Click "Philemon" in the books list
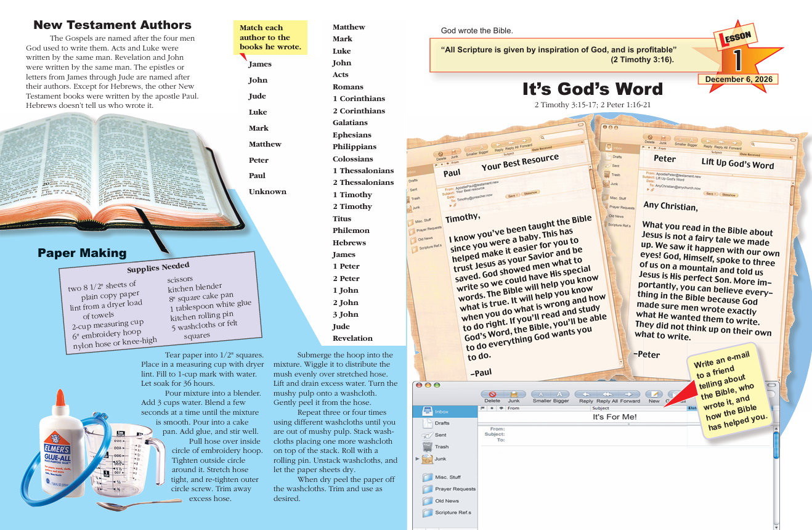The height and width of the screenshot is (530, 812). click(x=351, y=230)
